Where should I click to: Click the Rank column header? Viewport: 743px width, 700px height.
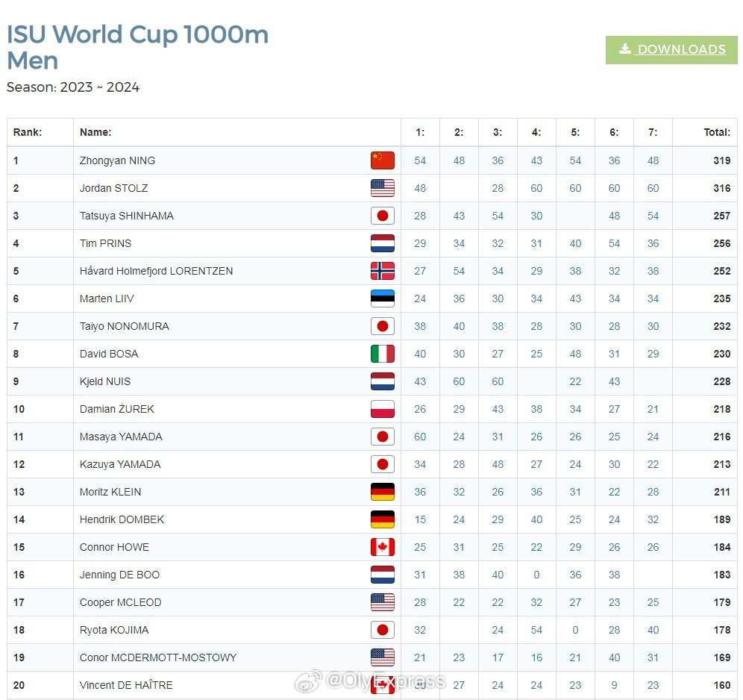point(28,132)
